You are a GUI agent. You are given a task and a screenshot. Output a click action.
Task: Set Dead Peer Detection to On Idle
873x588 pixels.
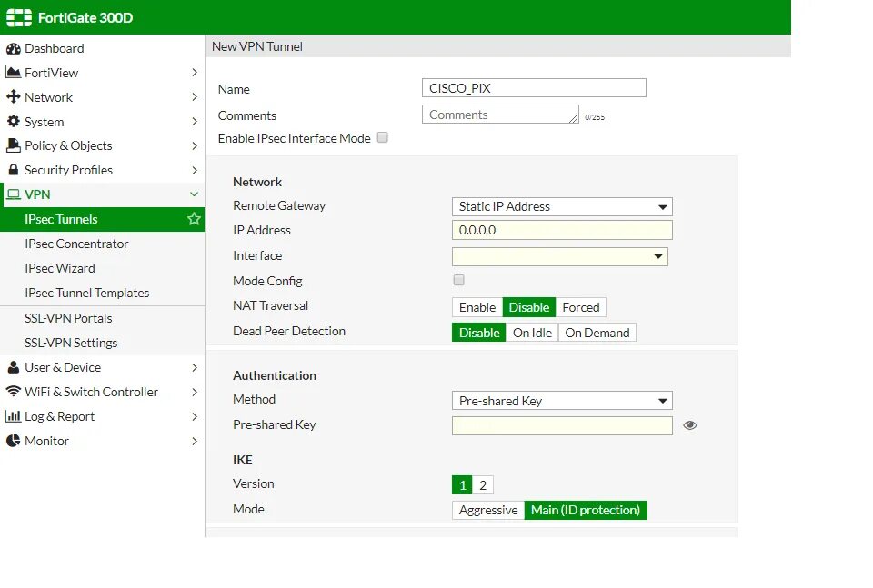(532, 333)
